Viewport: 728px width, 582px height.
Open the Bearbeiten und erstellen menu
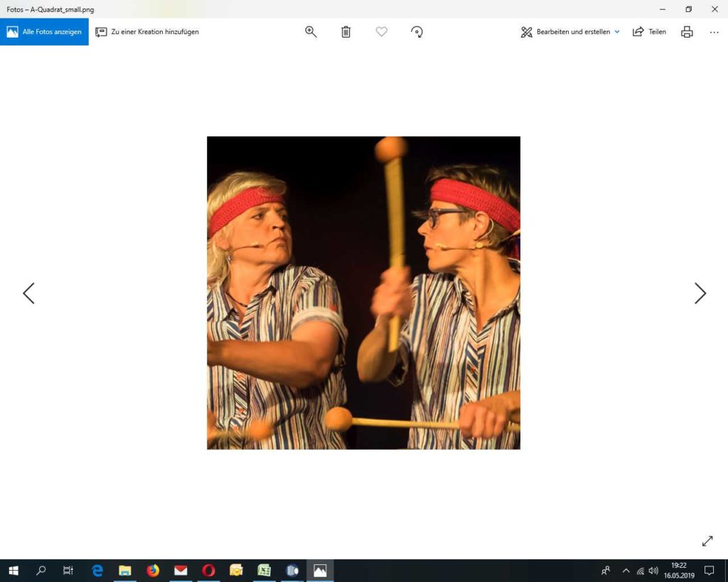570,31
